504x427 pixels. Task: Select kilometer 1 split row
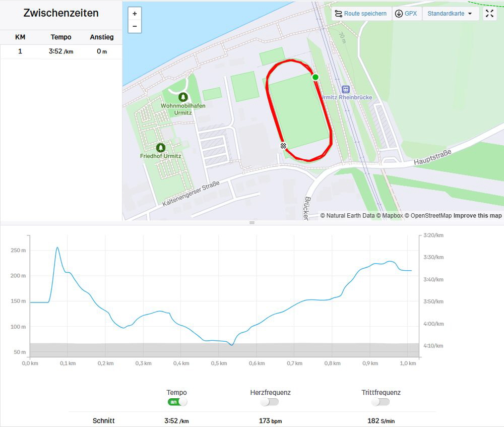(61, 51)
